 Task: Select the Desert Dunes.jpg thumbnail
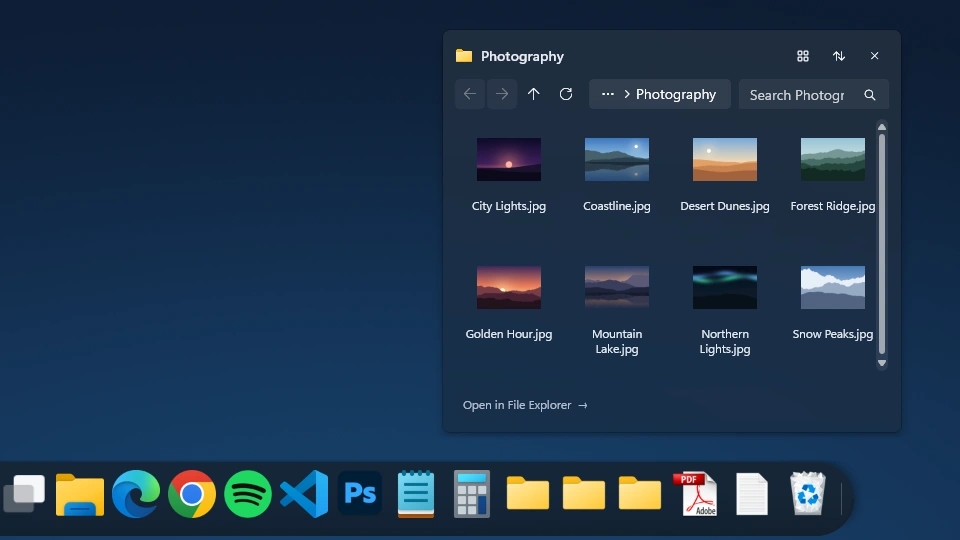[x=725, y=159]
